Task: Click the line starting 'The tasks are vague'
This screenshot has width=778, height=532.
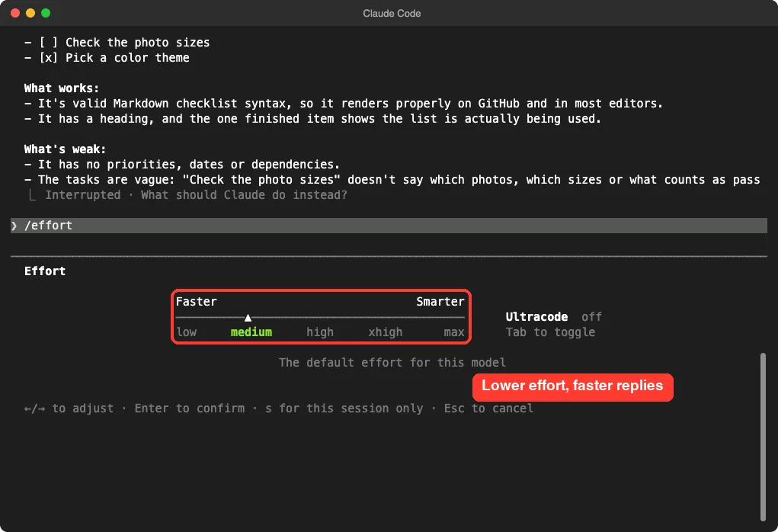Action: coord(392,180)
